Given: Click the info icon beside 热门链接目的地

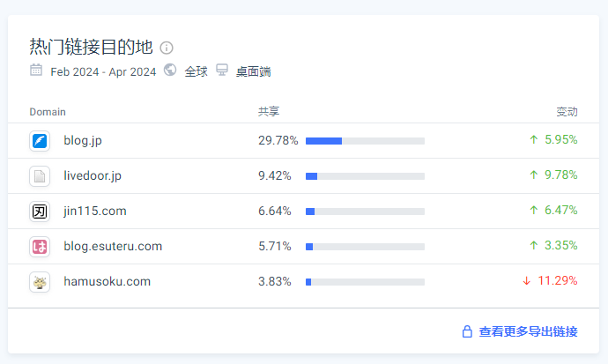Looking at the screenshot, I should (x=167, y=48).
